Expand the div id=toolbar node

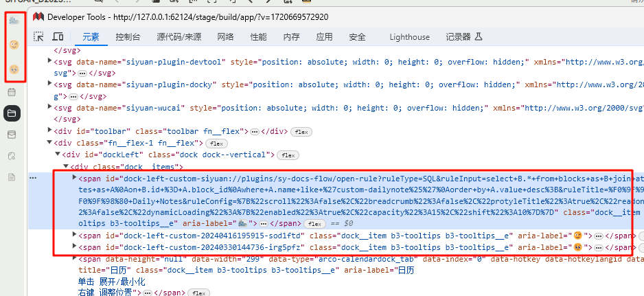point(49,130)
